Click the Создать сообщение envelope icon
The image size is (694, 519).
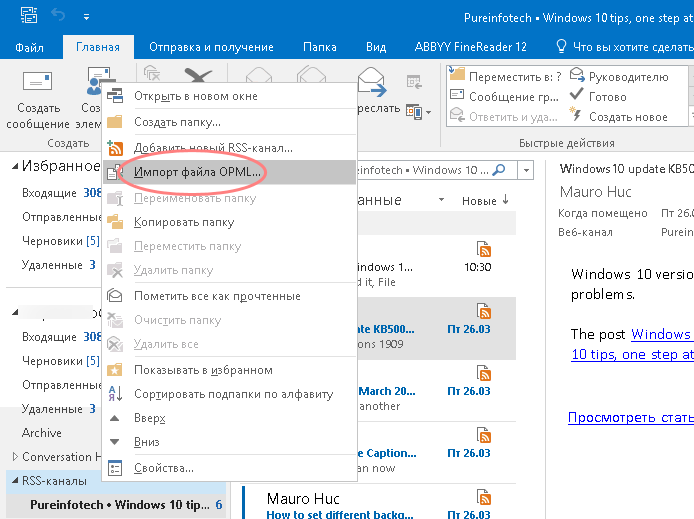[37, 81]
